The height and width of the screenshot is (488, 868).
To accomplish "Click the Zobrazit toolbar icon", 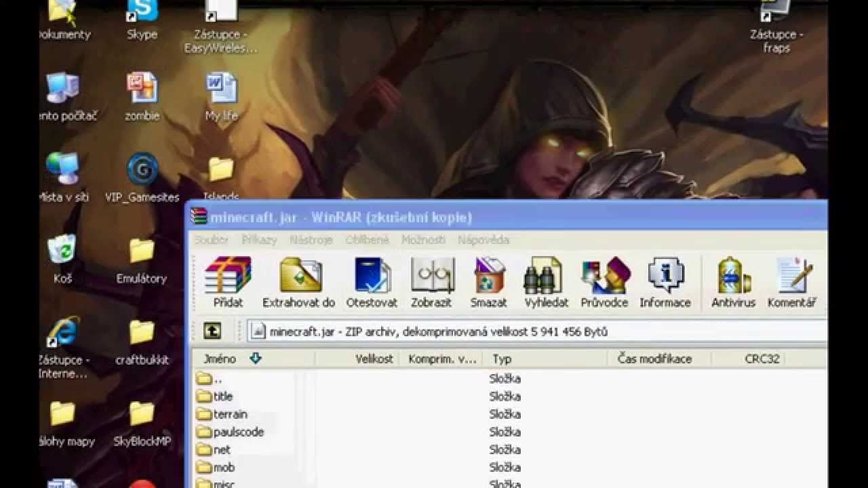I will tap(431, 283).
